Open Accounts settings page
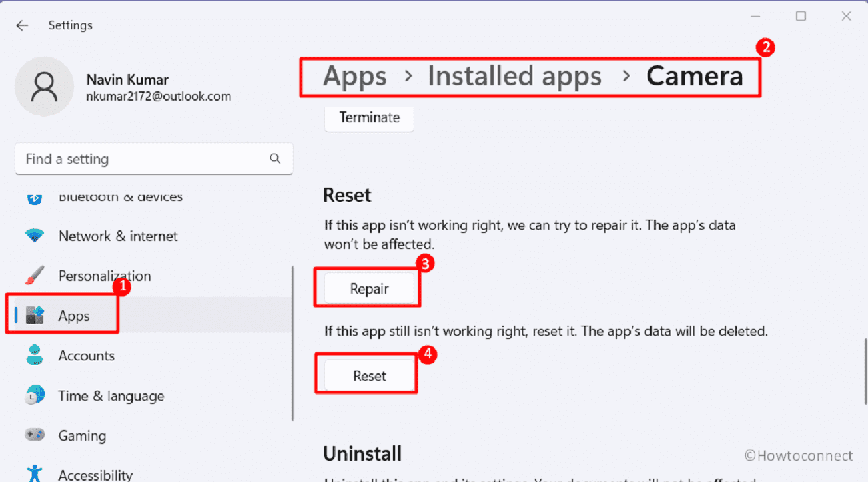Viewport: 868px width, 482px height. (x=153, y=355)
